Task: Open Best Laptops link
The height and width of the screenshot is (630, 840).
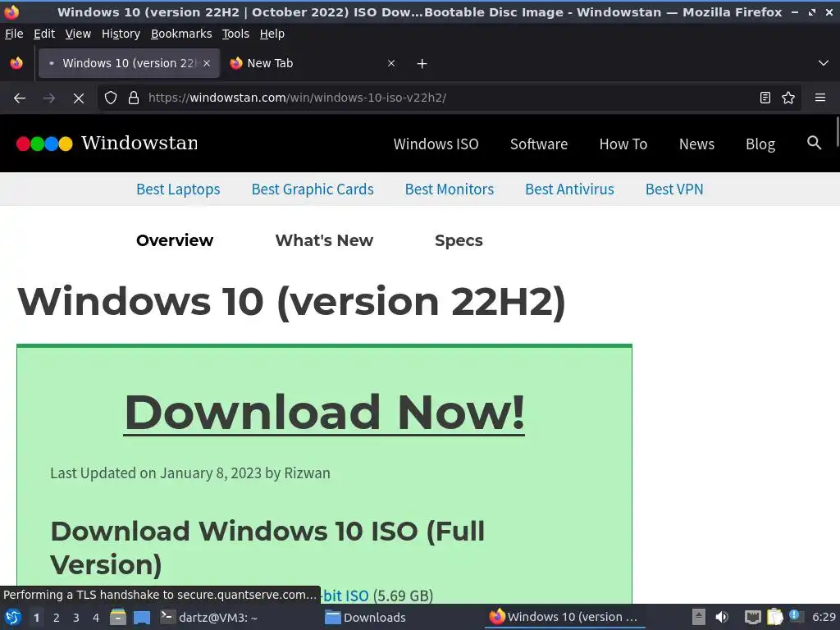Action: click(x=178, y=189)
